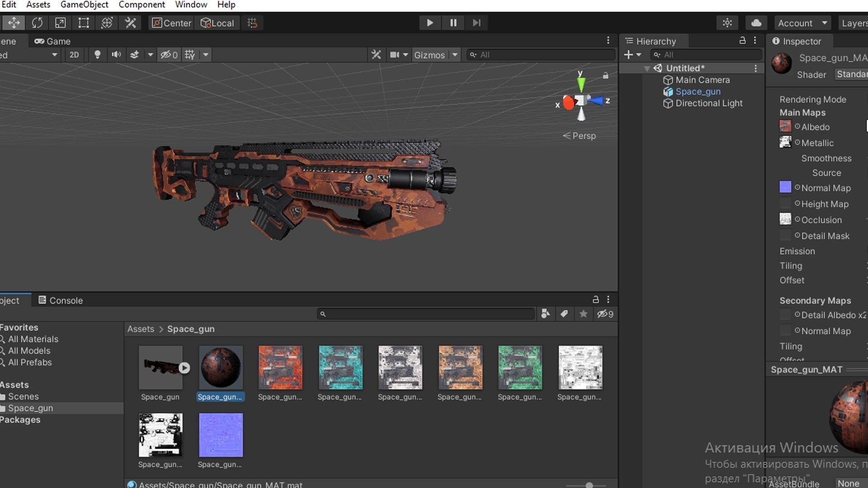
Task: Focus the Scene view search field
Action: pos(541,55)
